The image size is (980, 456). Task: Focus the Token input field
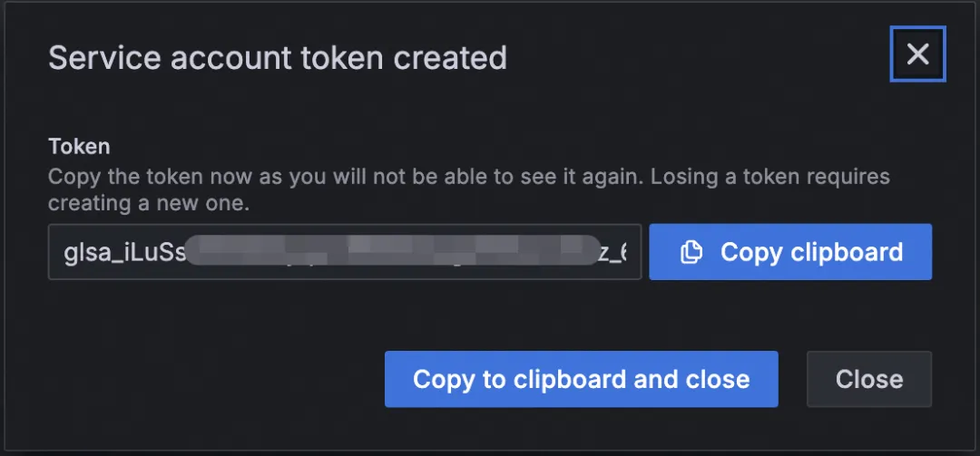[x=345, y=252]
